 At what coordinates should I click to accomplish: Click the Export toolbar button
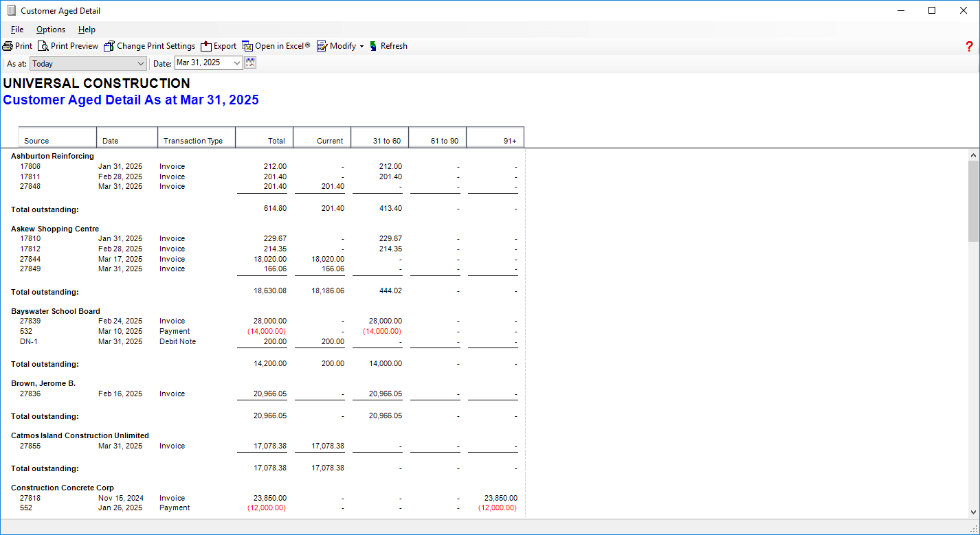click(x=219, y=46)
